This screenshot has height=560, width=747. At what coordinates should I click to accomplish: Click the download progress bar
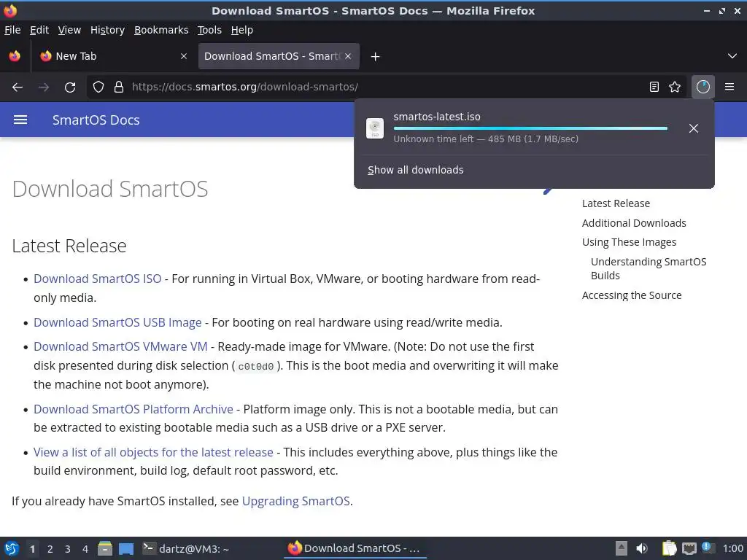coord(530,128)
